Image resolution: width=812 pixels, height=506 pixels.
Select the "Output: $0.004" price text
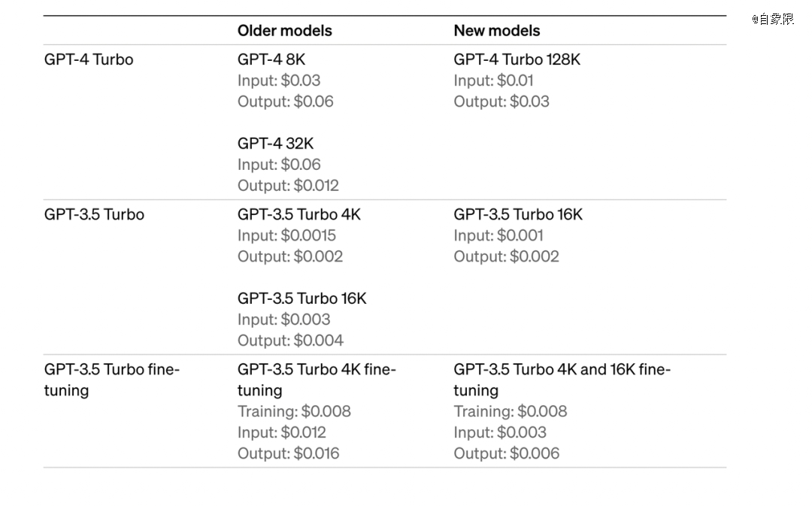(x=290, y=341)
